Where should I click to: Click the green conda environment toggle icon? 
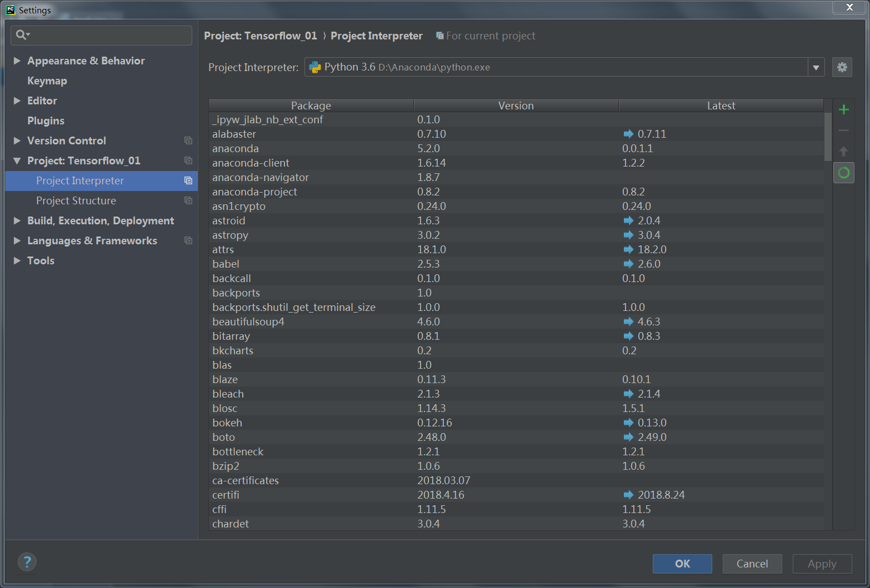pos(843,173)
